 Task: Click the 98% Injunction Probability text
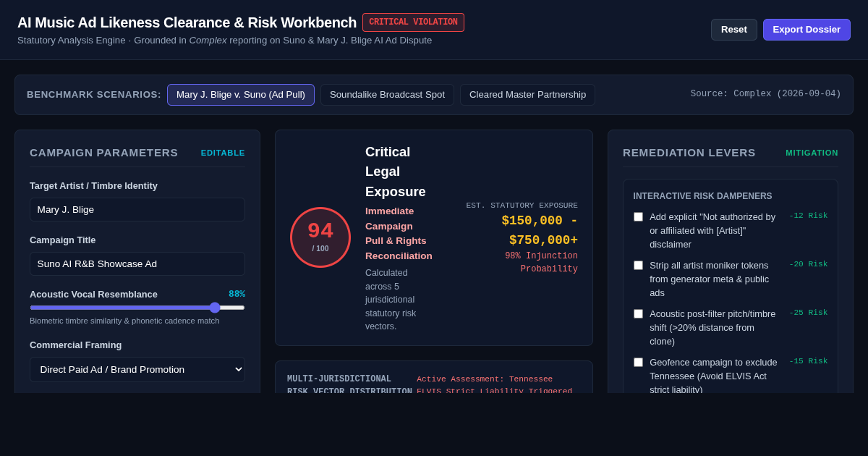[541, 263]
